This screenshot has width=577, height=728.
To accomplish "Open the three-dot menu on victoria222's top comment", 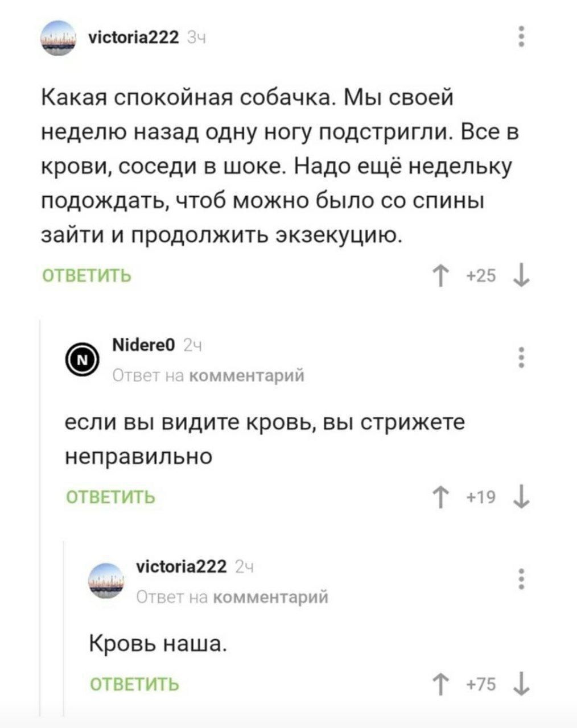I will (521, 36).
